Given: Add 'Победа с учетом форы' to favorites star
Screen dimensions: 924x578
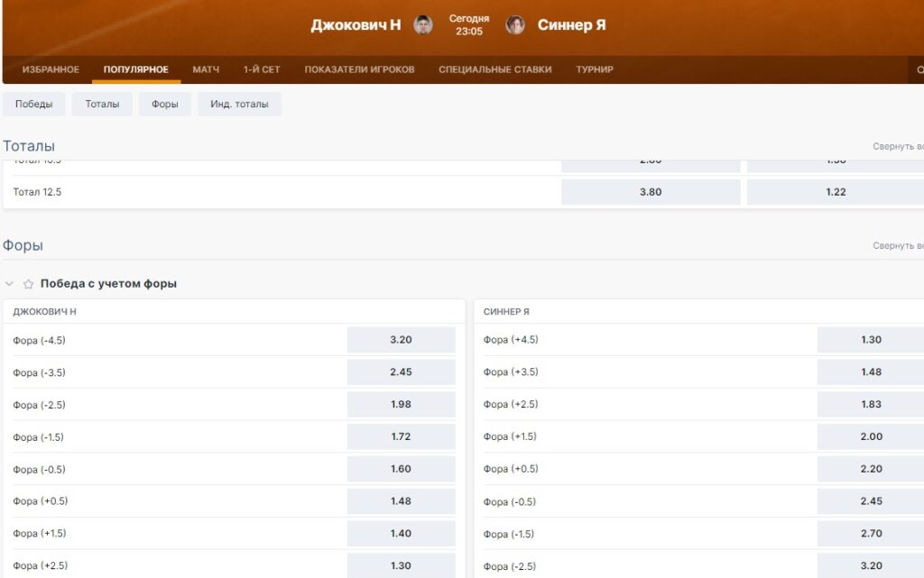Looking at the screenshot, I should click(x=28, y=284).
